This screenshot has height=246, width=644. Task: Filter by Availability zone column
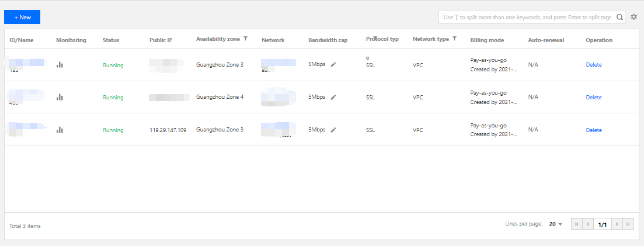point(246,39)
